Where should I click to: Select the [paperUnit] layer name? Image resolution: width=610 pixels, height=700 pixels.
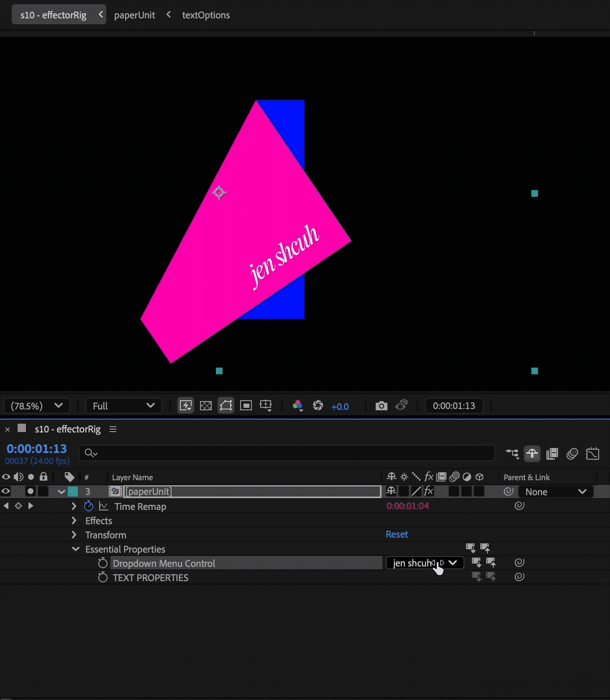[149, 492]
